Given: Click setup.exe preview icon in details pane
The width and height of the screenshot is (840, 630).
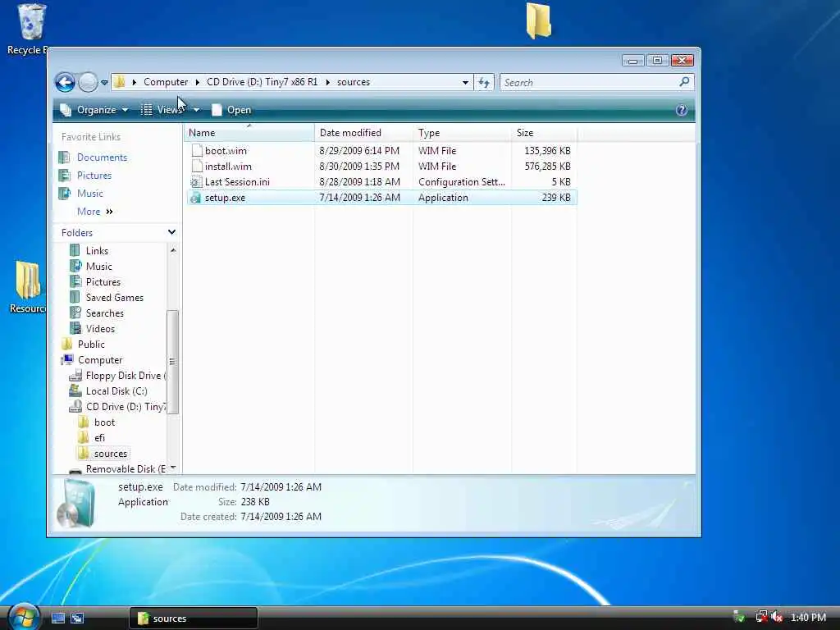Looking at the screenshot, I should tap(75, 503).
